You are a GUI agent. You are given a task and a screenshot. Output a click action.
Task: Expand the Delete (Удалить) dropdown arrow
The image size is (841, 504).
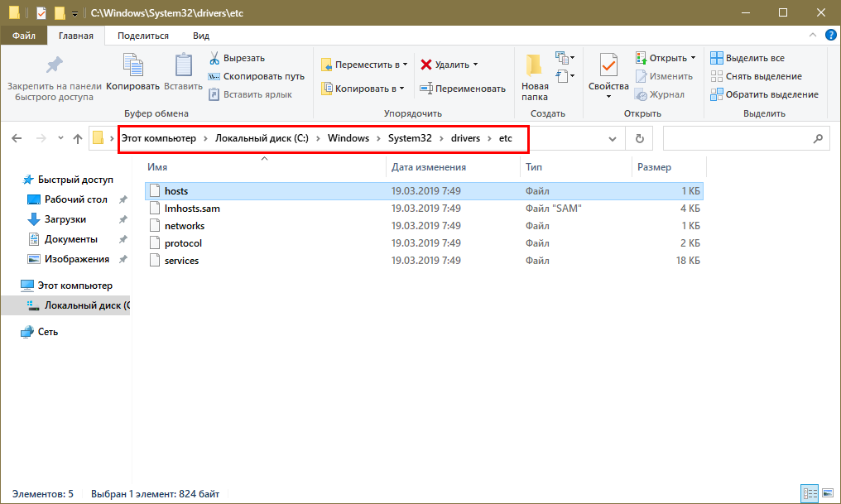(x=476, y=65)
